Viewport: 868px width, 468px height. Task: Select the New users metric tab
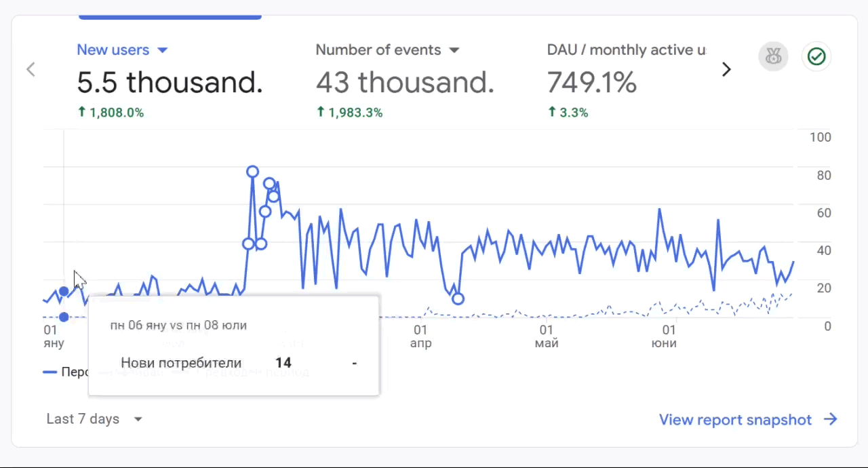113,50
